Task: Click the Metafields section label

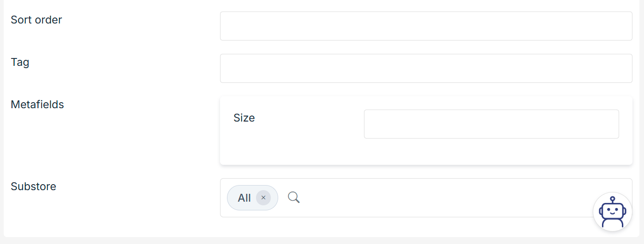Action: click(37, 105)
